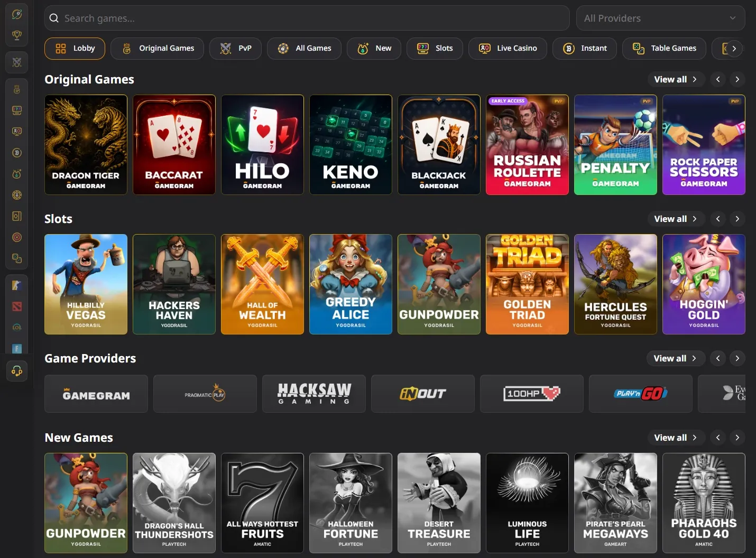This screenshot has height=558, width=756.
Task: Open the HiLo game thumbnail
Action: click(262, 145)
